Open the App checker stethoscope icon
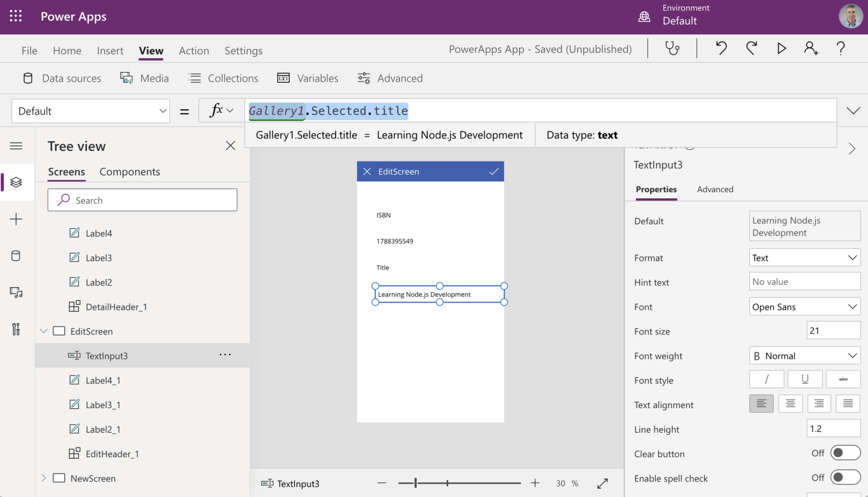 click(672, 49)
